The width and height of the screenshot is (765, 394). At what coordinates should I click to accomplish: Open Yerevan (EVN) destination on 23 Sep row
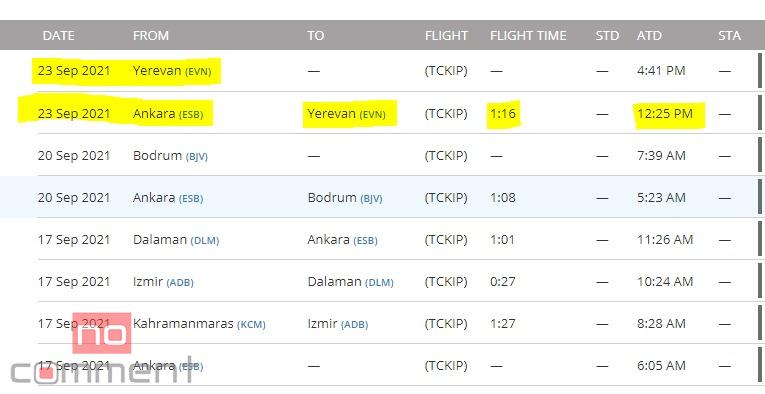[346, 114]
